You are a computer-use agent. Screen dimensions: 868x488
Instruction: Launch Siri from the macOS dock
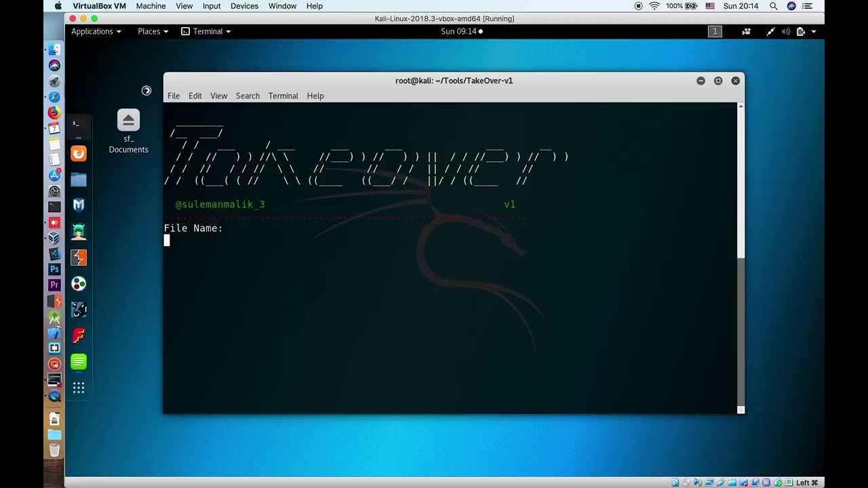[54, 66]
